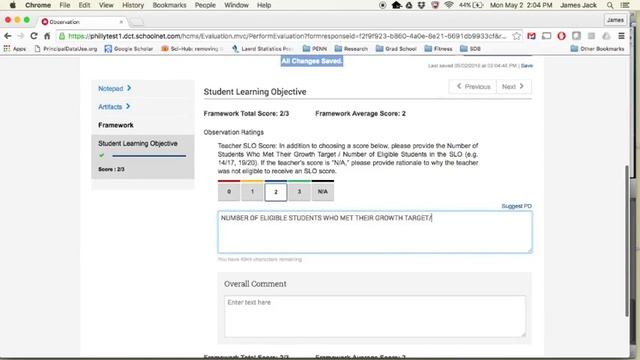
Task: Click the James profile button
Action: [x=615, y=20]
